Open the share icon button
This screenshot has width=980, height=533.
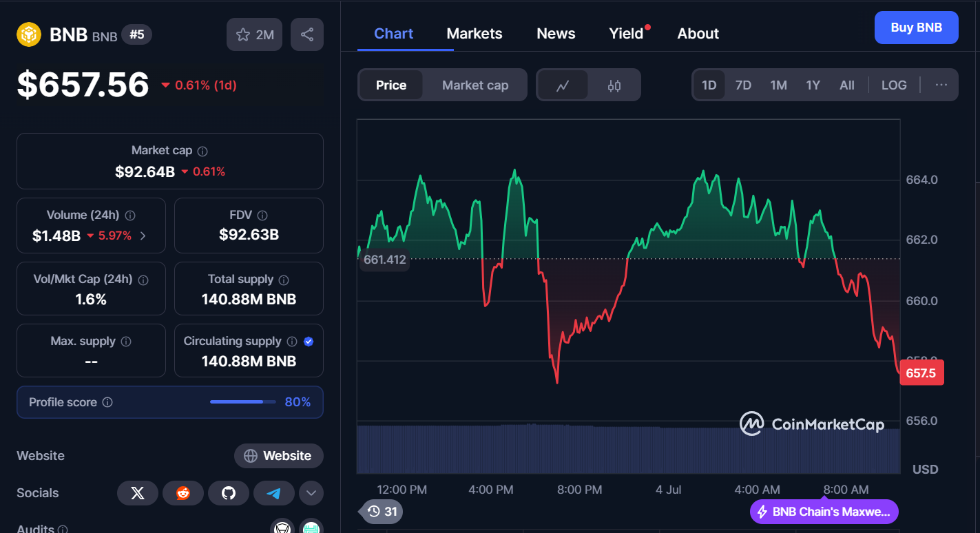click(307, 34)
